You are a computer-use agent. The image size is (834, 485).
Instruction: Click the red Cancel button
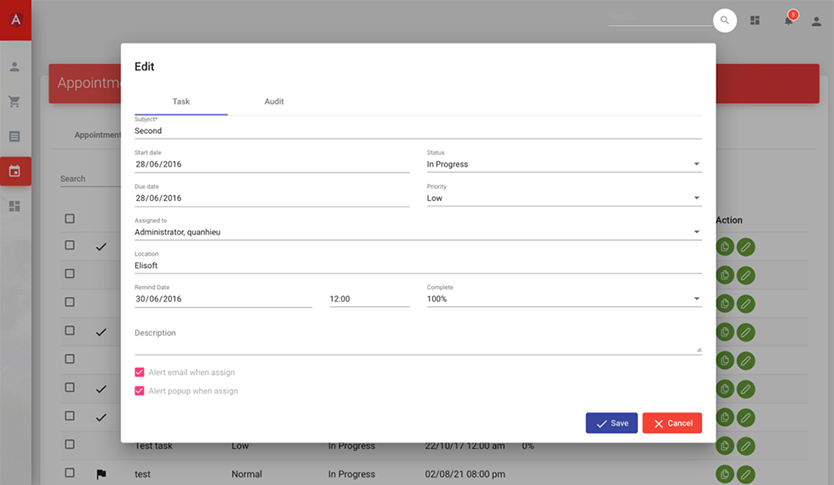672,423
